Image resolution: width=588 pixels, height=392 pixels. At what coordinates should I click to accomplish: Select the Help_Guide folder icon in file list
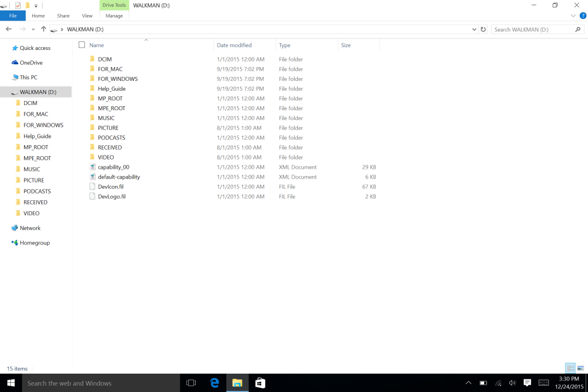coord(92,88)
